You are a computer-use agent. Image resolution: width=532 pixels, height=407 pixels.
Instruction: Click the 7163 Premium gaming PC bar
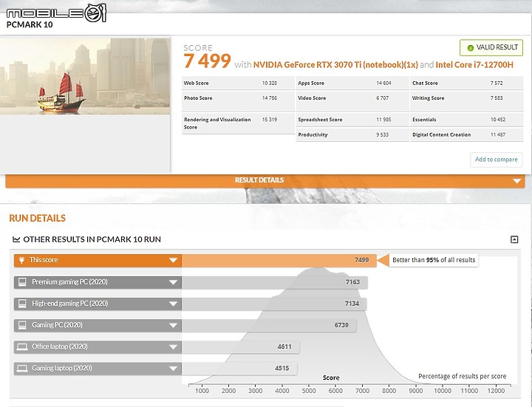(274, 282)
